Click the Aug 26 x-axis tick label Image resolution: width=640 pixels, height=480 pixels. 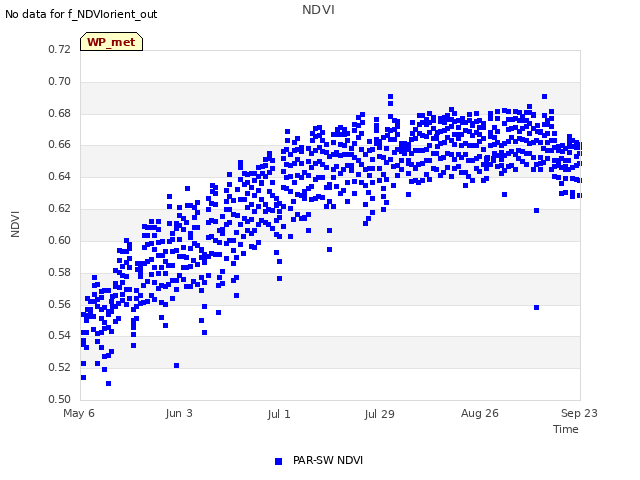[x=480, y=413]
